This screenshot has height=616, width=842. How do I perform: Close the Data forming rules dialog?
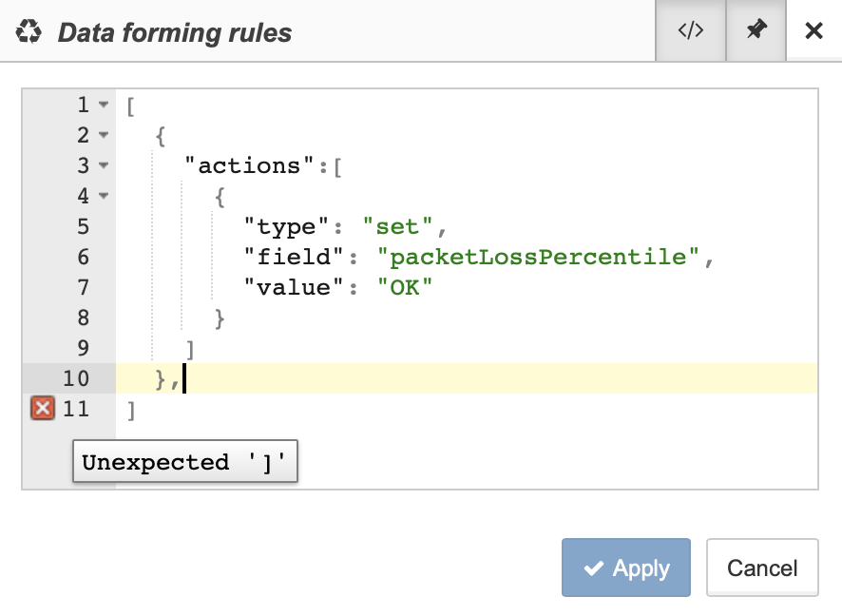point(814,30)
